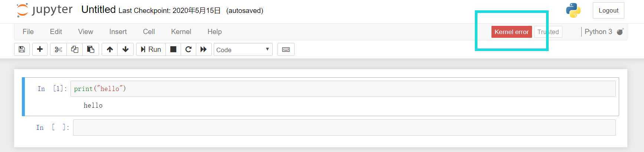Restart the kernel with circular arrow icon
The width and height of the screenshot is (644, 152).
coord(188,50)
